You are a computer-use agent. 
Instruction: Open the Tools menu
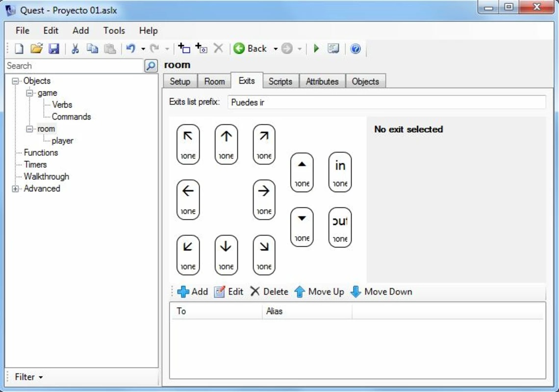tap(114, 30)
